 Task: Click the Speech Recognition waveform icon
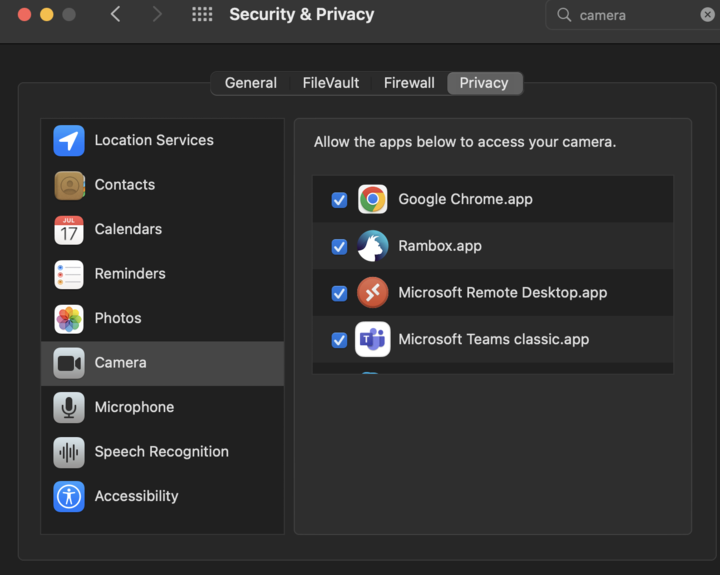69,452
